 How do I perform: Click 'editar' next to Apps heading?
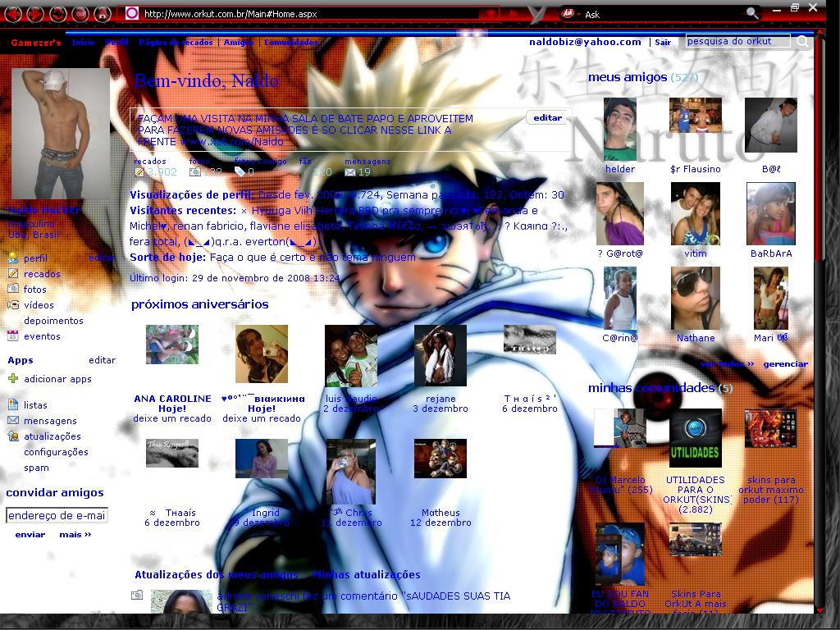(x=102, y=360)
